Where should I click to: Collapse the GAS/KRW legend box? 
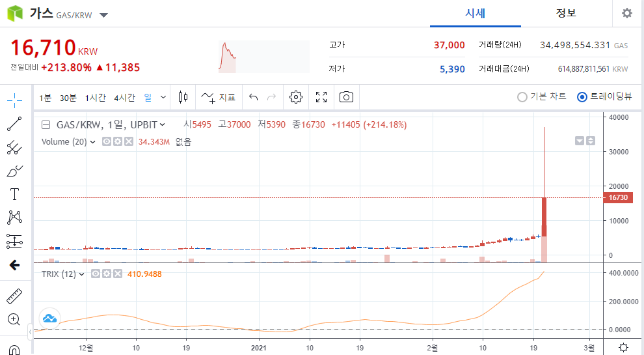46,124
